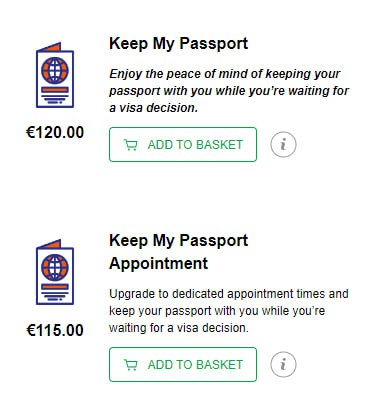Click the passport icon above €115.00
Viewport: 376px width, 409px height.
[x=55, y=272]
